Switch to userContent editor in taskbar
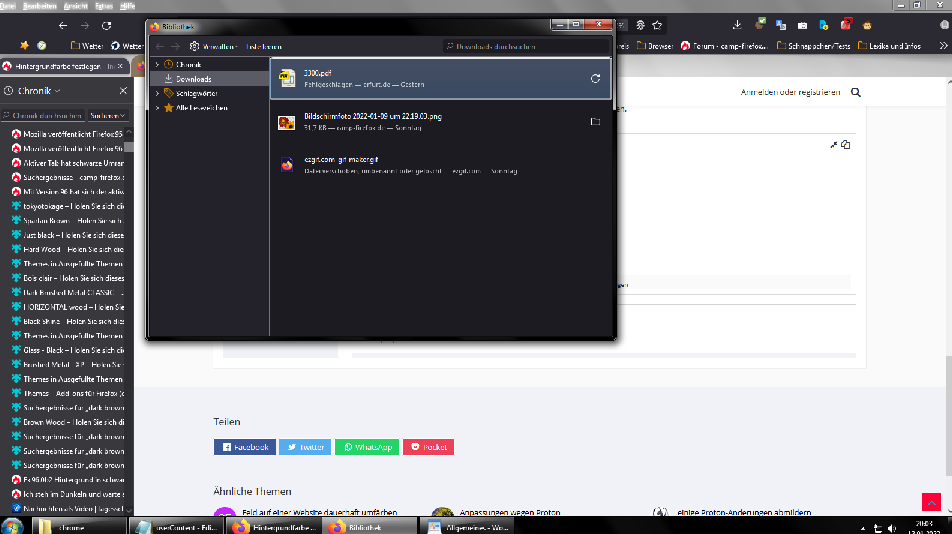Viewport: 952px width, 534px height. click(x=177, y=527)
